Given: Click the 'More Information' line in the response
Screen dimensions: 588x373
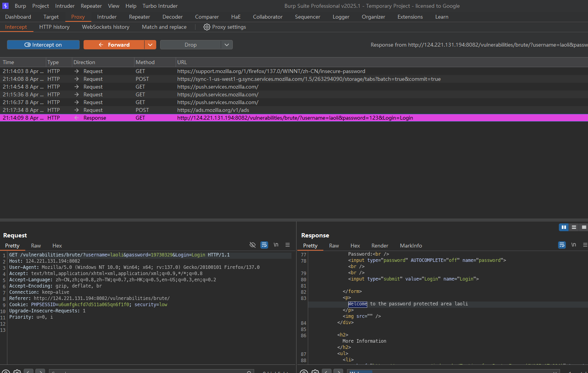Looking at the screenshot, I should 364,341.
